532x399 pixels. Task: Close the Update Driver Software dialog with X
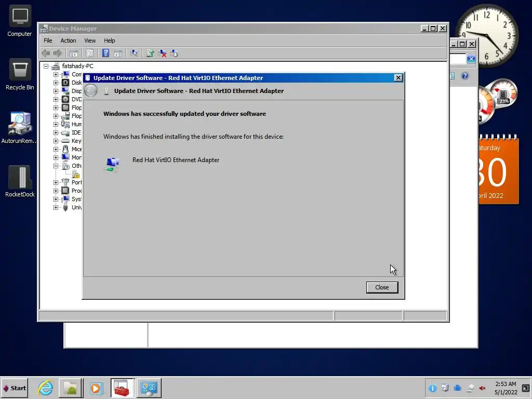pos(398,78)
